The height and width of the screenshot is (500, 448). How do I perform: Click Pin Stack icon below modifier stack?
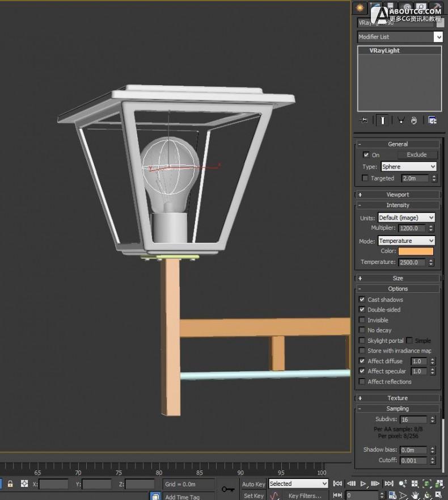click(x=364, y=120)
